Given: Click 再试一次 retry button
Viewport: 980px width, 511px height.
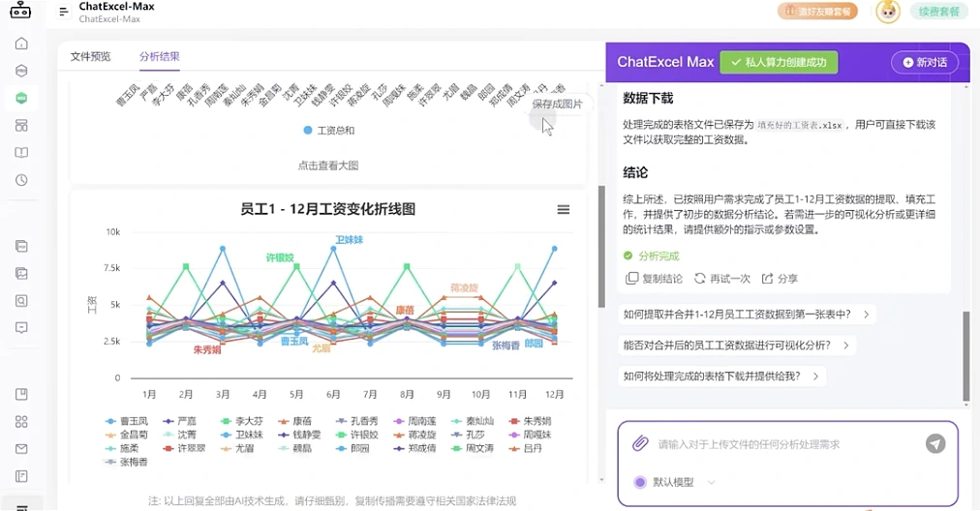Looking at the screenshot, I should [721, 278].
